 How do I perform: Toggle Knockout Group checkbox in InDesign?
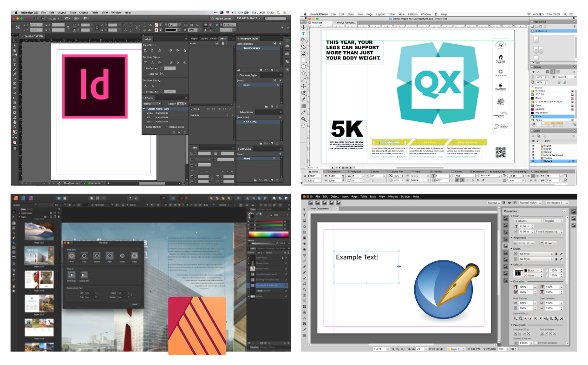(166, 127)
